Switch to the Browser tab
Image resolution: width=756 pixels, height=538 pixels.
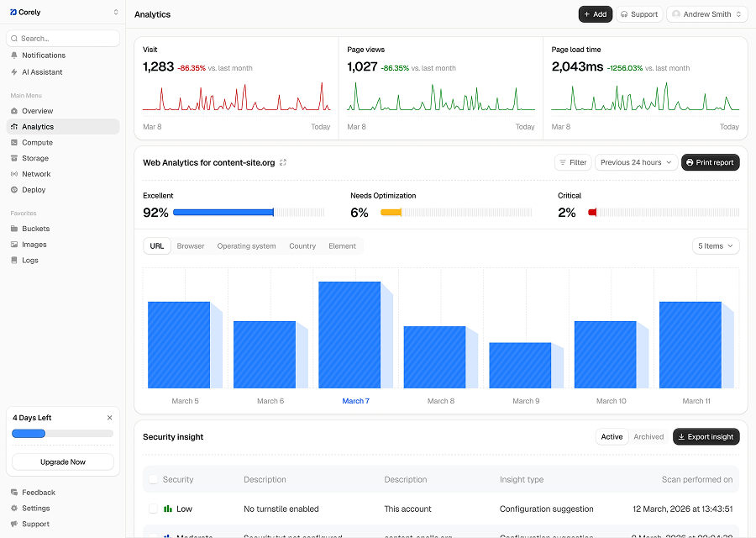pyautogui.click(x=191, y=246)
